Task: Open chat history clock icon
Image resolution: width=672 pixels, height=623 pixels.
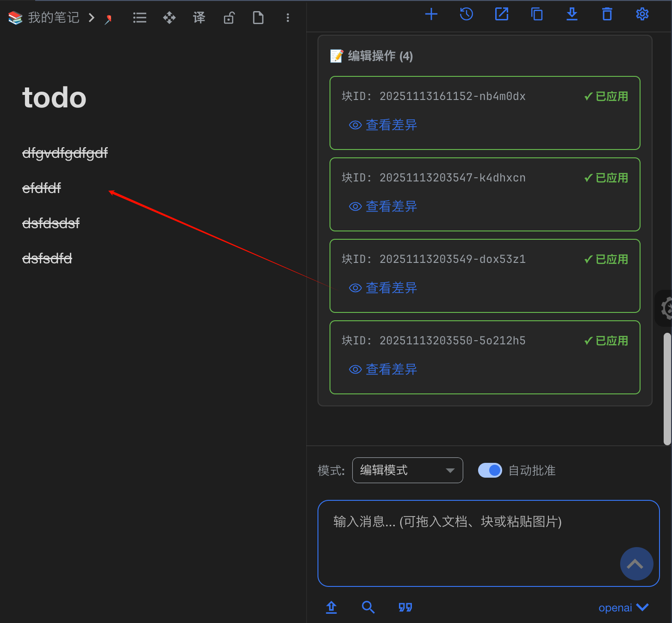Action: coord(467,14)
